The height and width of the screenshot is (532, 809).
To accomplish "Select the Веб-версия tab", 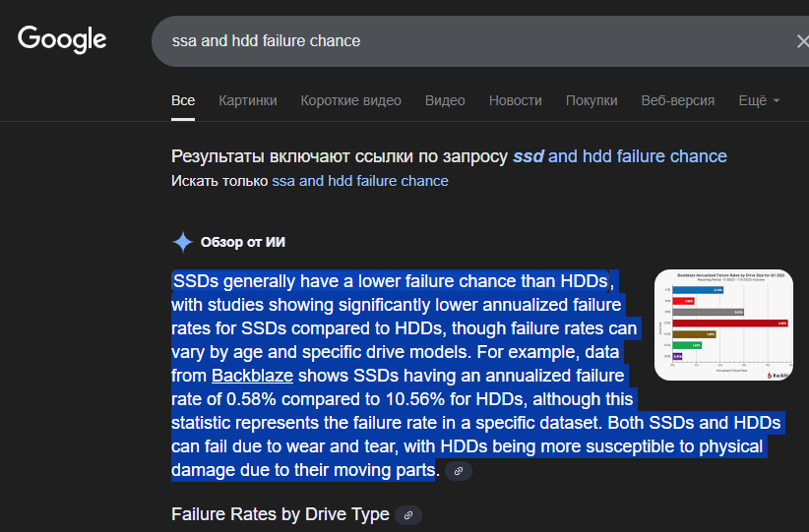I will point(678,100).
